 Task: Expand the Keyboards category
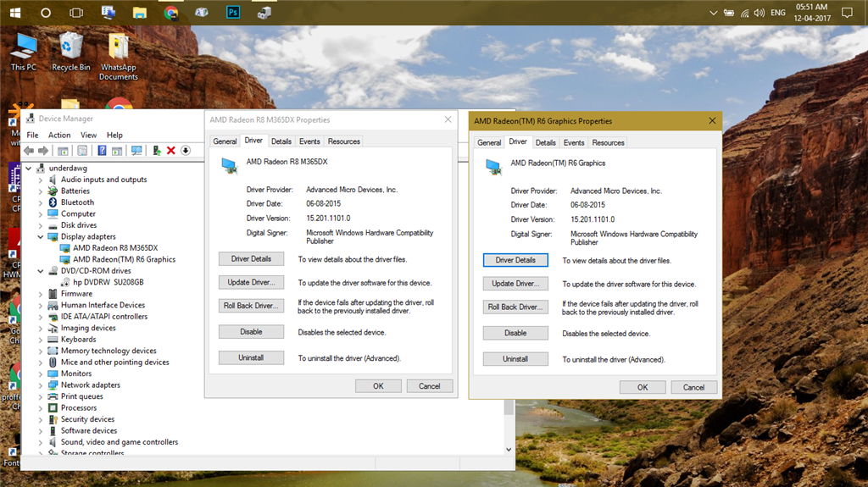41,340
